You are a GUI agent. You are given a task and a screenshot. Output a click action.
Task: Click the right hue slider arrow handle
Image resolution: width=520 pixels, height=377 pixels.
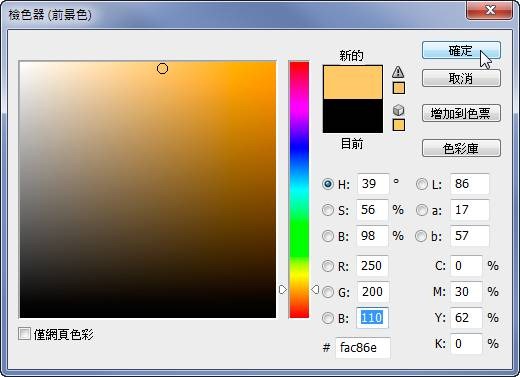(315, 289)
